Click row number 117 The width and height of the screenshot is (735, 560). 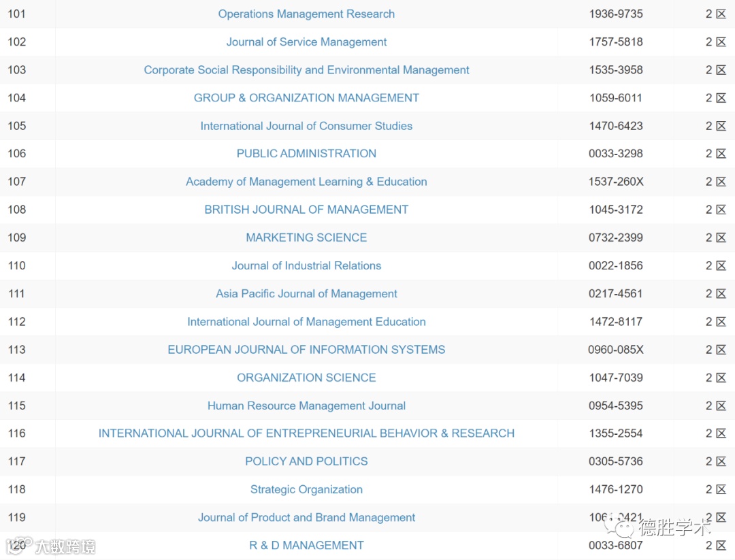point(16,461)
